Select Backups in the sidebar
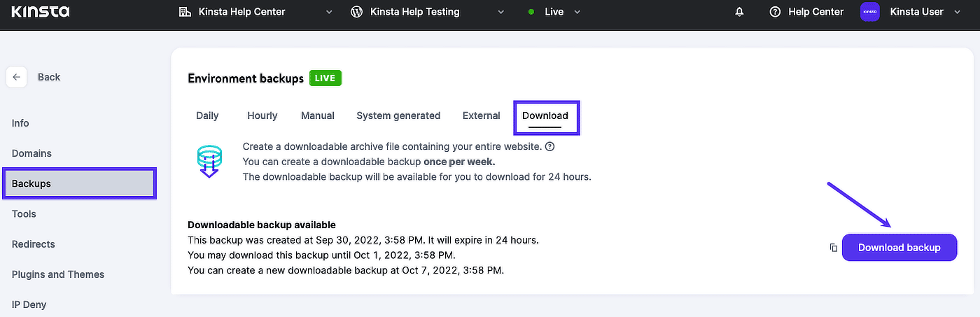The width and height of the screenshot is (980, 317). click(79, 183)
